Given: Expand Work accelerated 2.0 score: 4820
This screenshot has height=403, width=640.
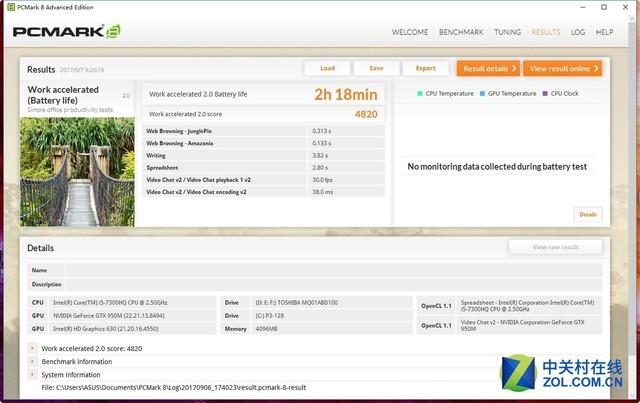Looking at the screenshot, I should 32,348.
